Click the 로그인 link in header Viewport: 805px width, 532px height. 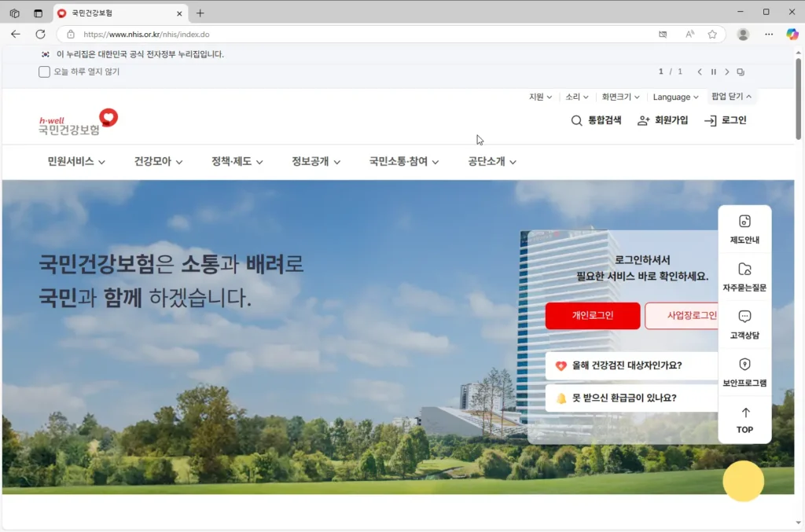click(725, 120)
